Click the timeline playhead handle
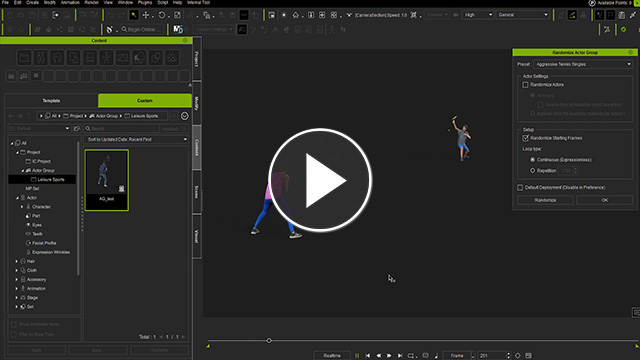The height and width of the screenshot is (360, 640). tap(269, 340)
